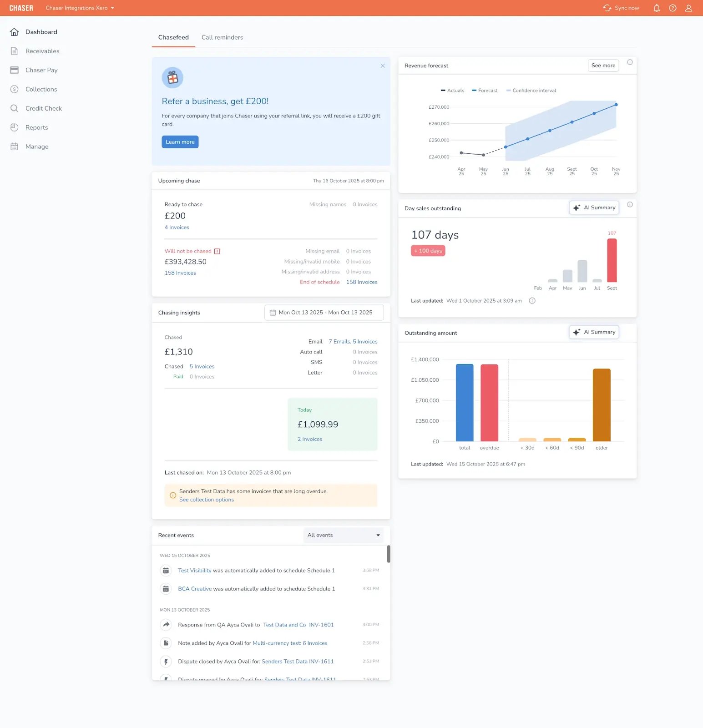Toggle the Actuals legend in revenue chart
Screen dimensions: 703x728
coord(452,91)
